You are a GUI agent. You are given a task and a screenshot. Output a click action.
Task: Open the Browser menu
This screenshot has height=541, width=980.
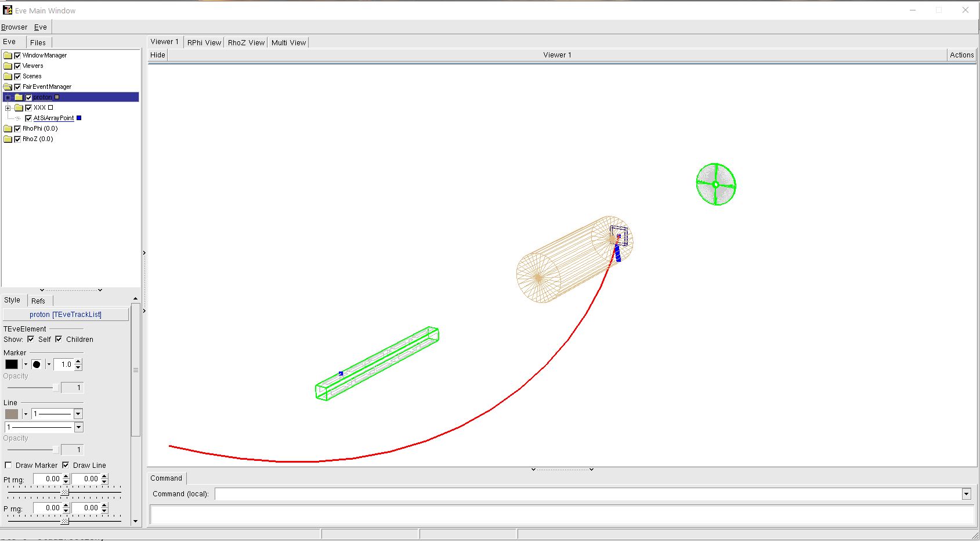tap(15, 27)
